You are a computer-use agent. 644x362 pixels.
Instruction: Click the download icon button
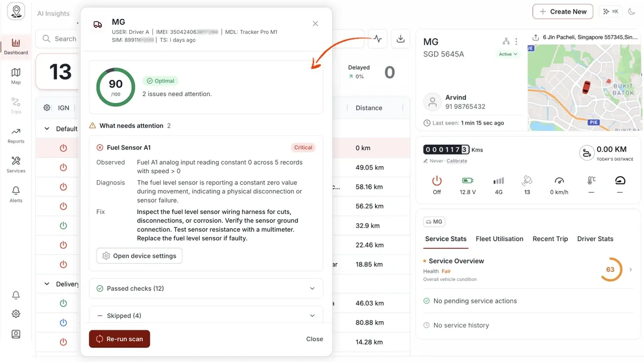[x=400, y=39]
